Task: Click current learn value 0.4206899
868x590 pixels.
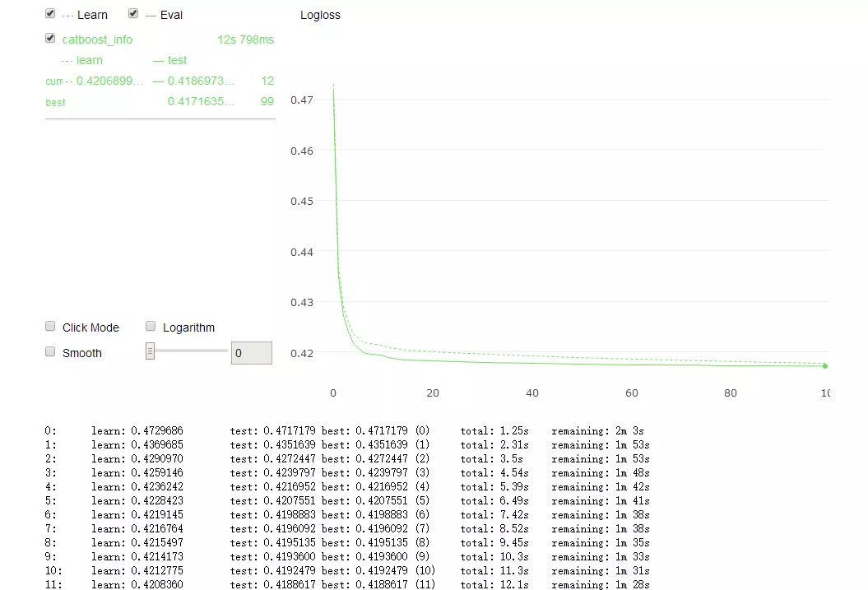Action: click(109, 81)
